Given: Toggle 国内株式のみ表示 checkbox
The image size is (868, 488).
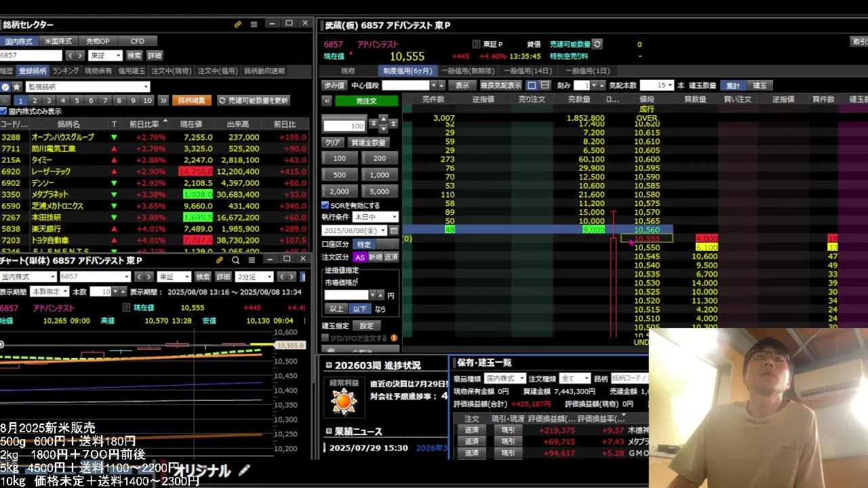Looking at the screenshot, I should tap(3, 111).
